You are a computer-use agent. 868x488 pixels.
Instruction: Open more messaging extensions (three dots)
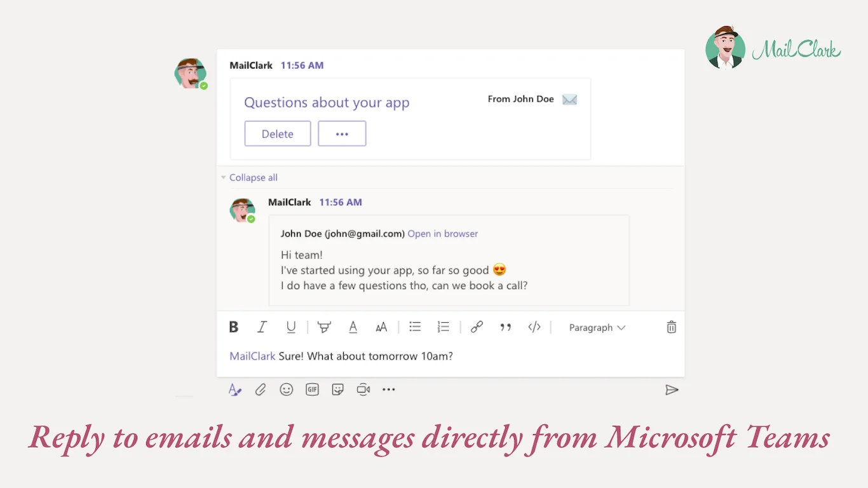point(389,390)
